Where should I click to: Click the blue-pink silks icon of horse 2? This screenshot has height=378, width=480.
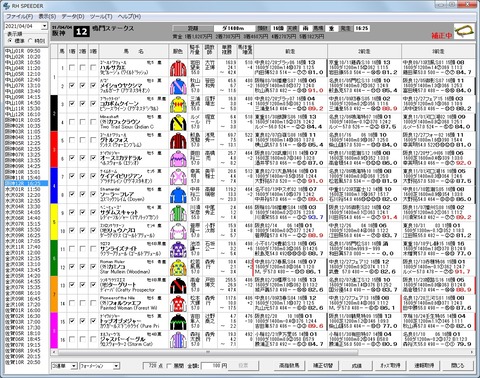(x=178, y=86)
